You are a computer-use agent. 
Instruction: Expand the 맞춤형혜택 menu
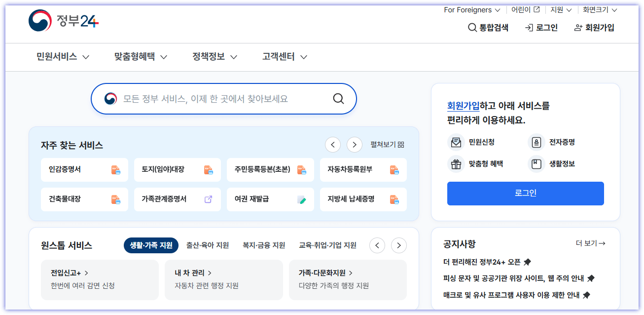coord(141,57)
